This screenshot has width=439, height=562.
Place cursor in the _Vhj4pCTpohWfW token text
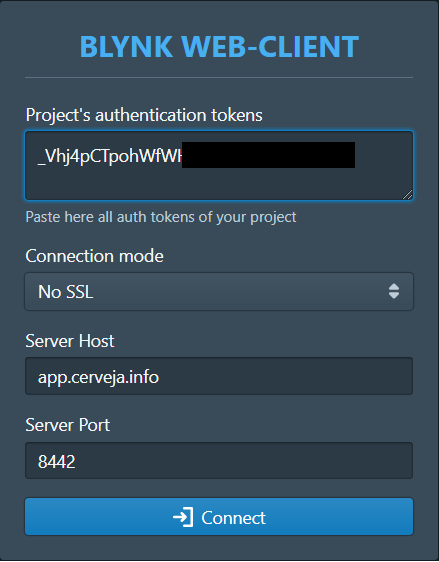(x=110, y=156)
